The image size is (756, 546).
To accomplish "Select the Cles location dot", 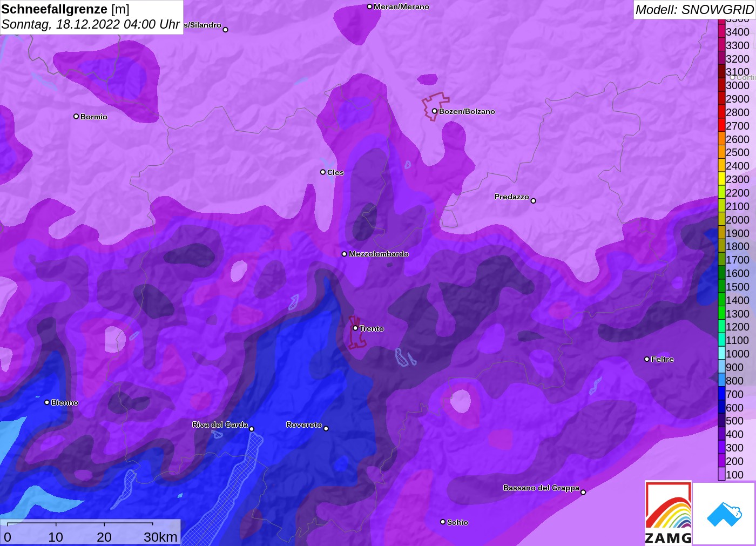I will pyautogui.click(x=323, y=172).
